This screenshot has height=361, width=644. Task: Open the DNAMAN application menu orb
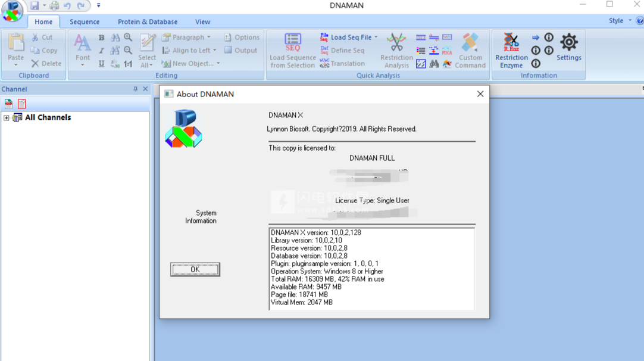pyautogui.click(x=12, y=11)
